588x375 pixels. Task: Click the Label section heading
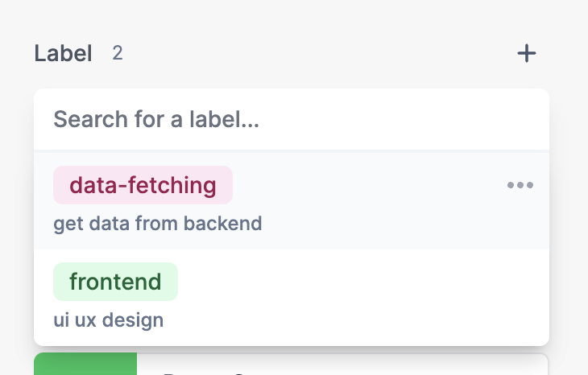click(63, 53)
